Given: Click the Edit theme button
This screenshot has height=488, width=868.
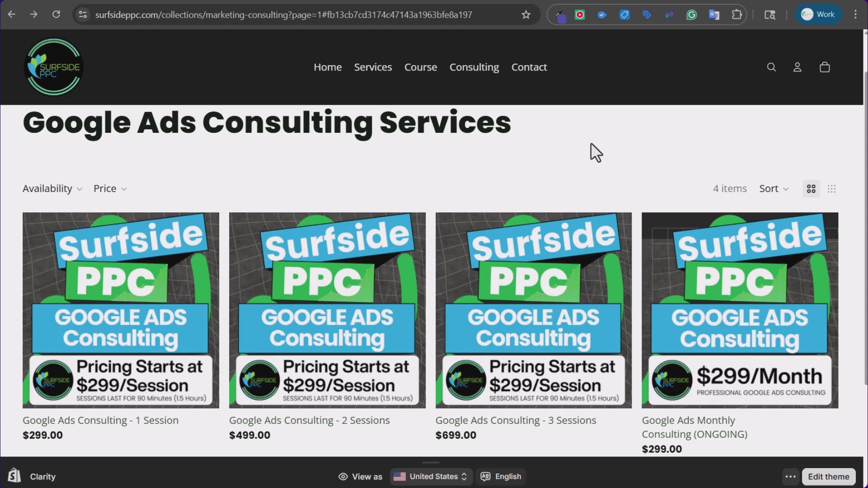Looking at the screenshot, I should click(x=829, y=476).
